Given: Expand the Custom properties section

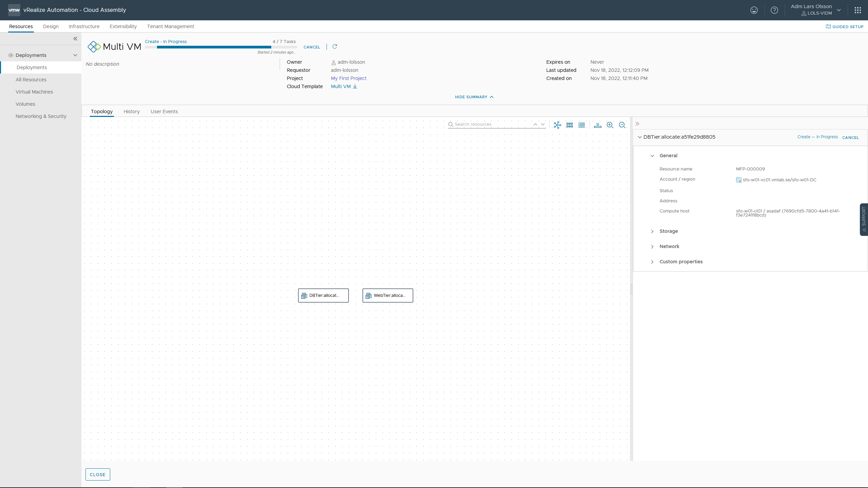Looking at the screenshot, I should (652, 262).
